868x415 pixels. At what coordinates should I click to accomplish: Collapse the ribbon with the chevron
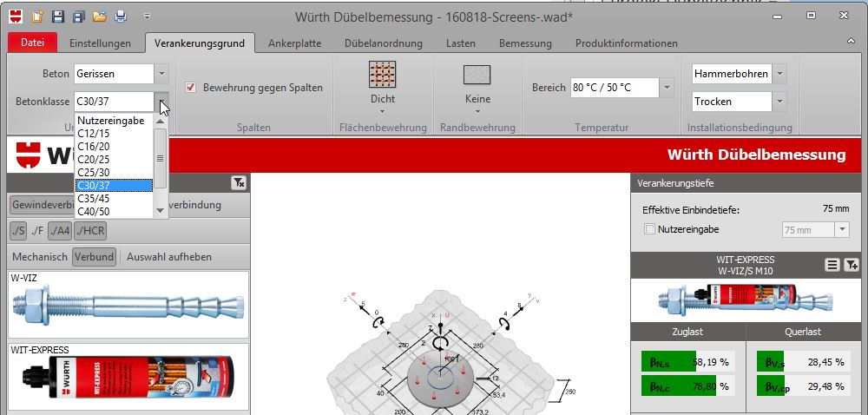[851, 41]
